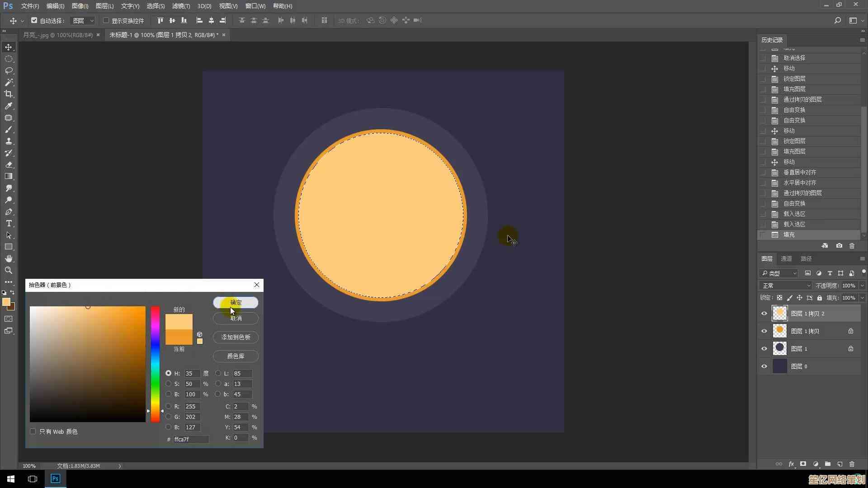Toggle 显示变换控件 checkbox

pos(106,20)
